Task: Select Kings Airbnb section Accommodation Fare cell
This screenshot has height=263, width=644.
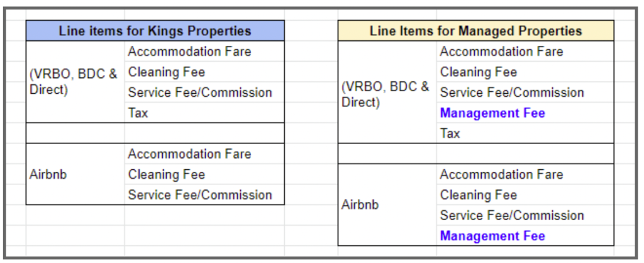Action: coord(189,154)
